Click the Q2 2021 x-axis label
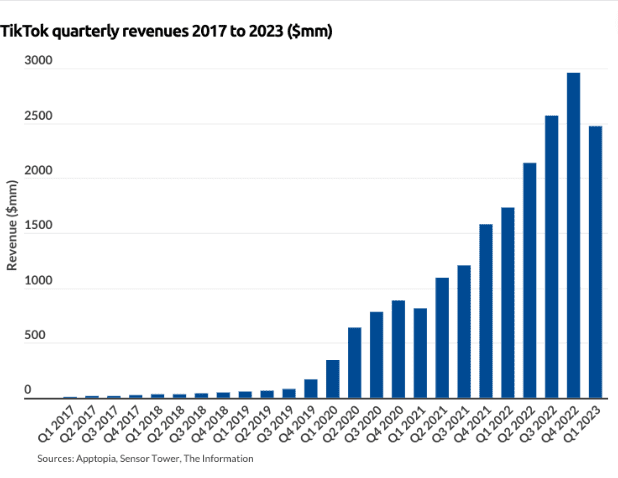This screenshot has height=478, width=618. point(428,424)
